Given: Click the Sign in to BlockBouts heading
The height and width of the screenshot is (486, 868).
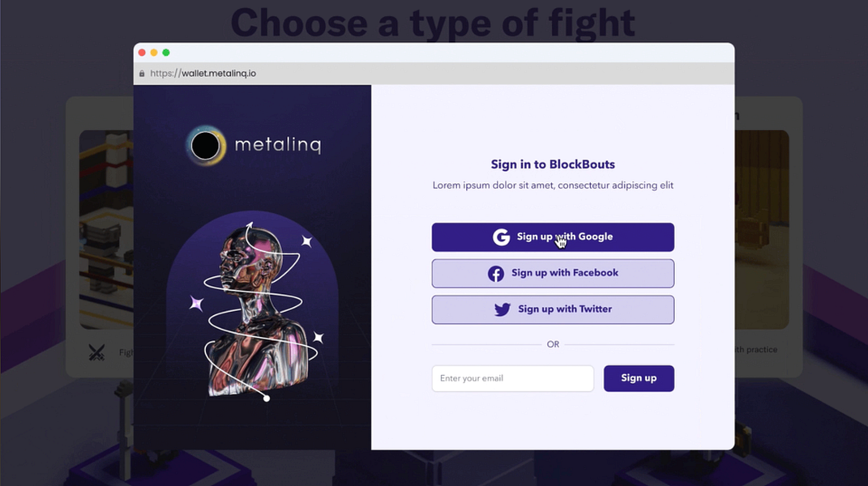Looking at the screenshot, I should coord(553,164).
